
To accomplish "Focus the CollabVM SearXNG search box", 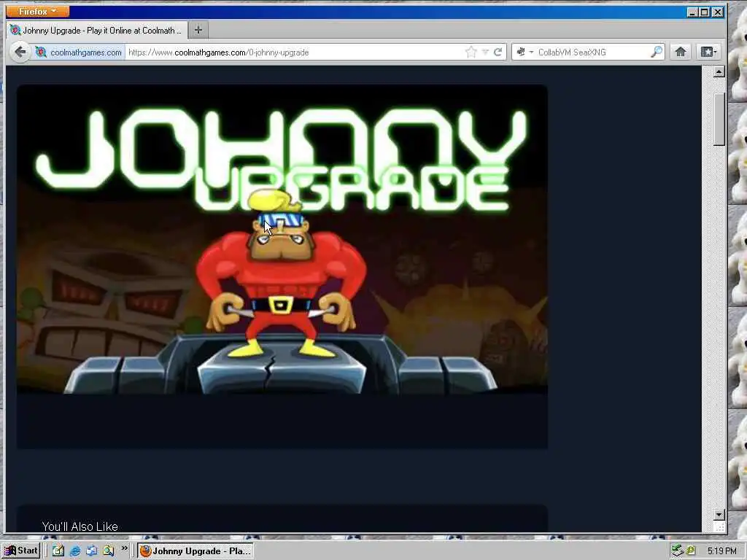I will click(592, 52).
